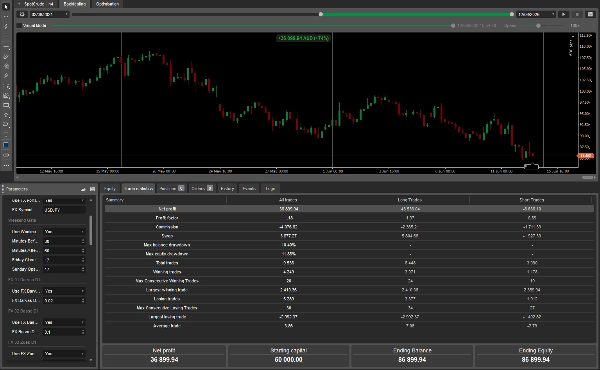The height and width of the screenshot is (370, 600).
Task: Click the Ending Equity value
Action: pos(535,360)
